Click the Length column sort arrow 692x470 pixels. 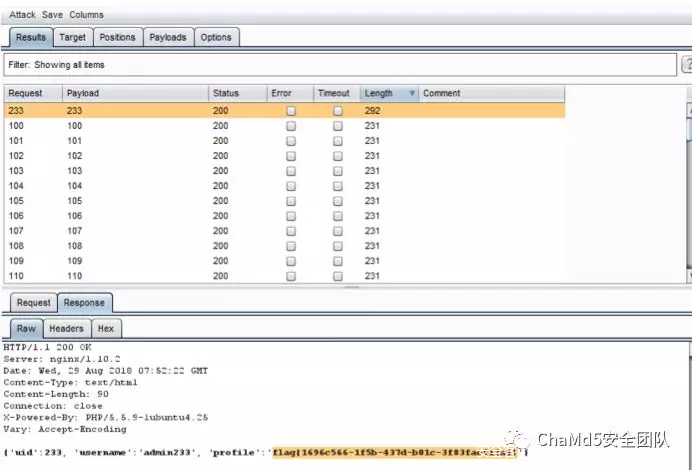[x=412, y=93]
